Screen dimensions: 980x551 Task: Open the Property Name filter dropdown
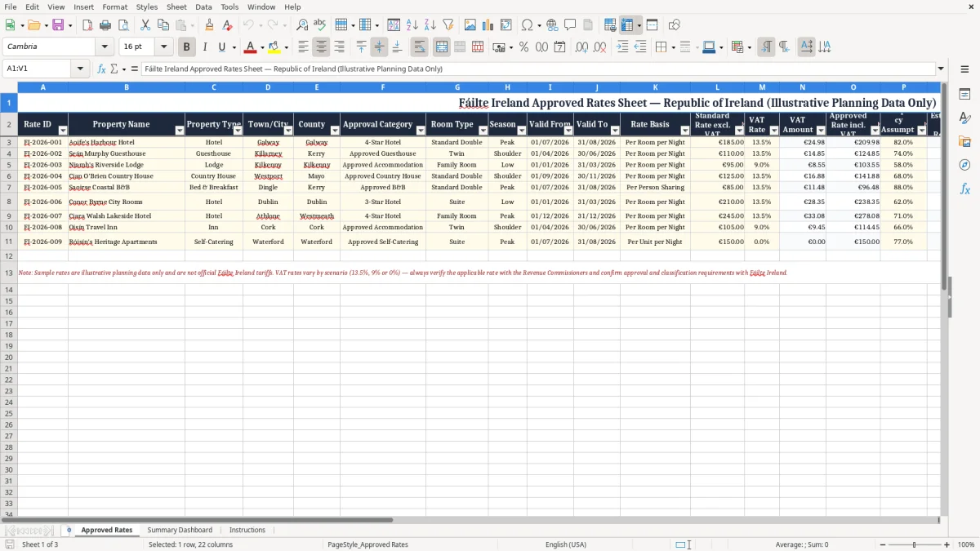tap(179, 131)
